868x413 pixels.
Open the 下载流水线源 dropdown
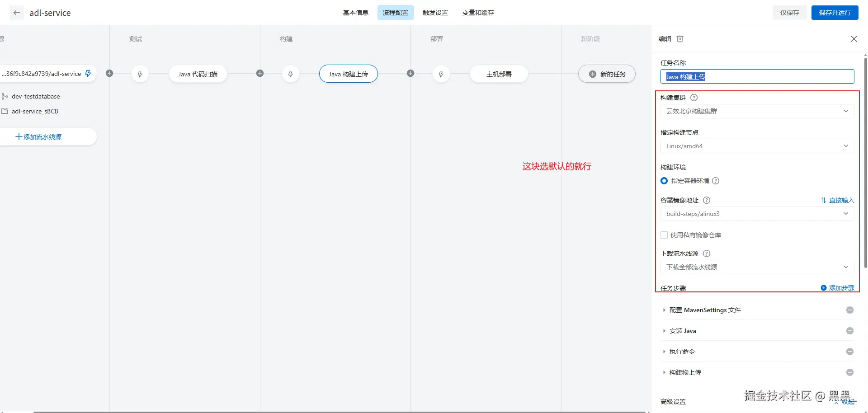757,267
